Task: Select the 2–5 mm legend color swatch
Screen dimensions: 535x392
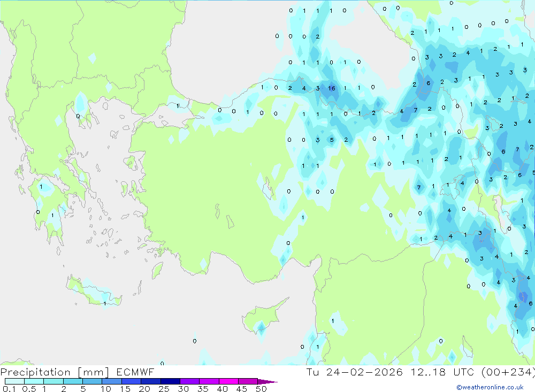Action: pyautogui.click(x=73, y=381)
